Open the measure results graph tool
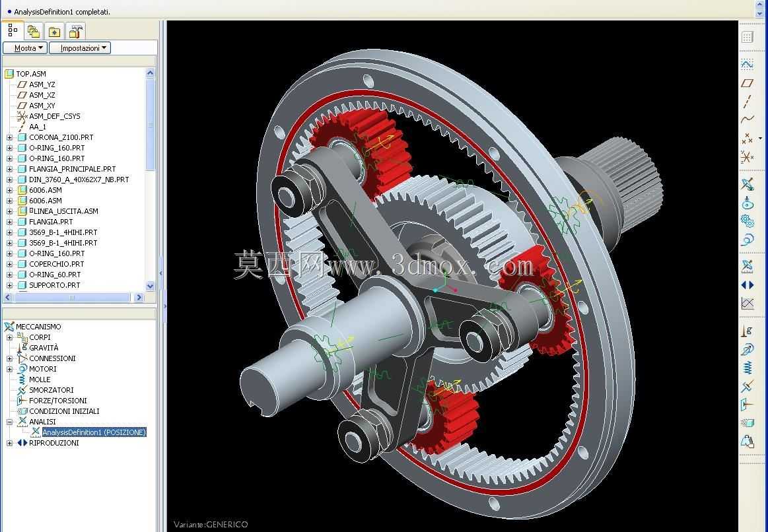 click(x=747, y=304)
